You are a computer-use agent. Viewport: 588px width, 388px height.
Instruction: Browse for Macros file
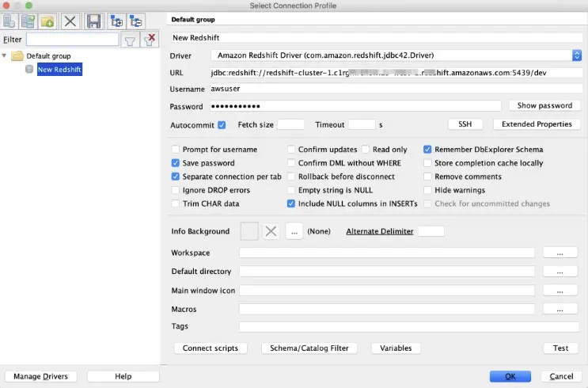pyautogui.click(x=560, y=309)
